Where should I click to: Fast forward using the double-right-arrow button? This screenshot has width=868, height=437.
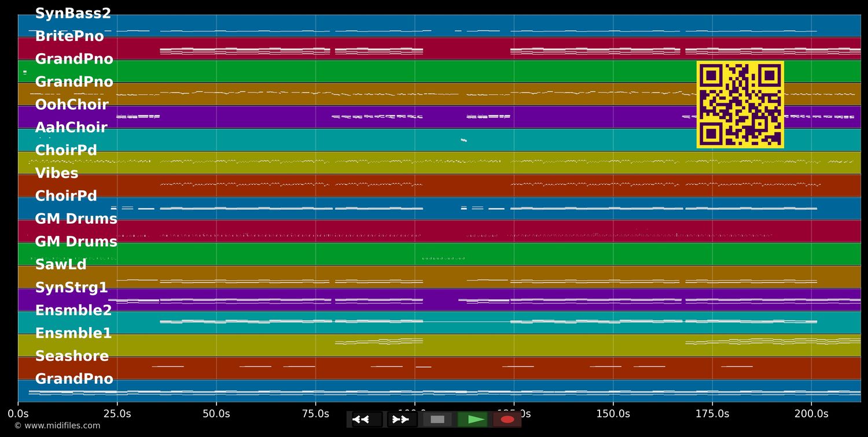pos(401,419)
